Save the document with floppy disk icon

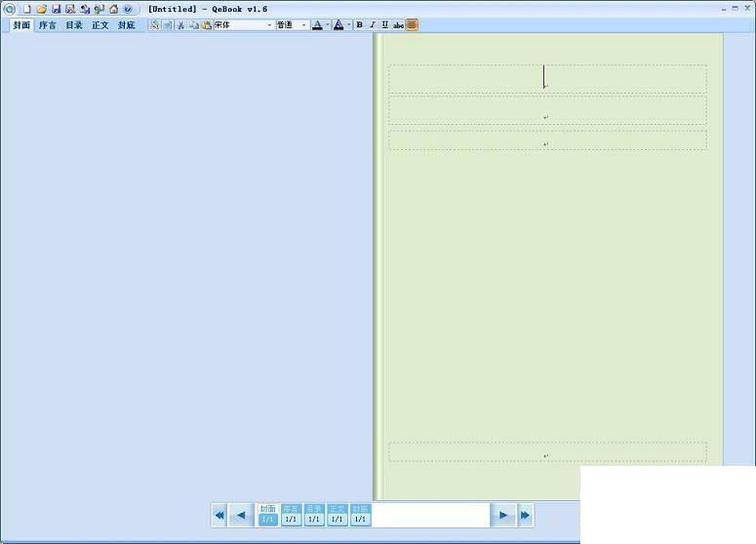click(56, 9)
